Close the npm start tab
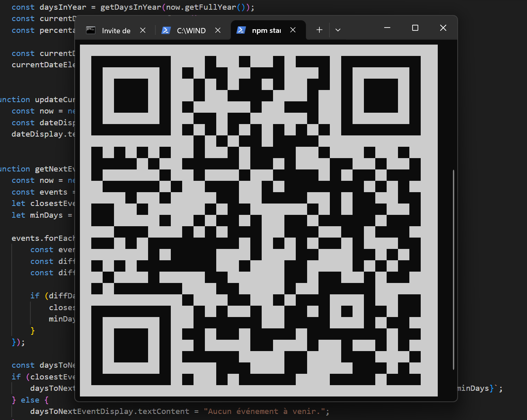The height and width of the screenshot is (420, 527). tap(293, 30)
